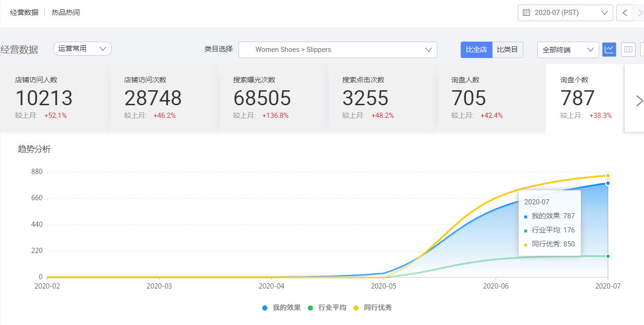Select the 经营数据 tab
The width and height of the screenshot is (644, 325).
click(x=24, y=12)
